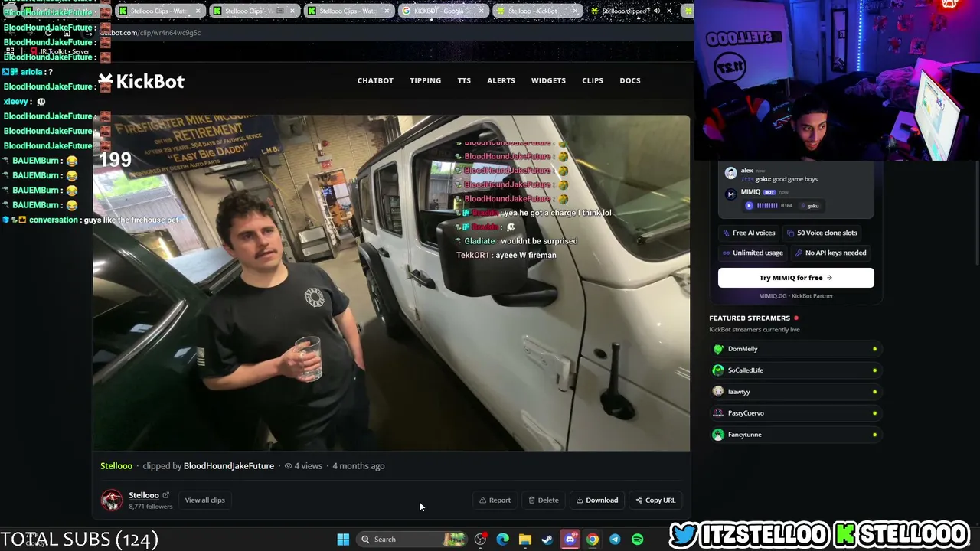Click Fancytunne's avatar icon
This screenshot has height=551, width=980.
718,435
